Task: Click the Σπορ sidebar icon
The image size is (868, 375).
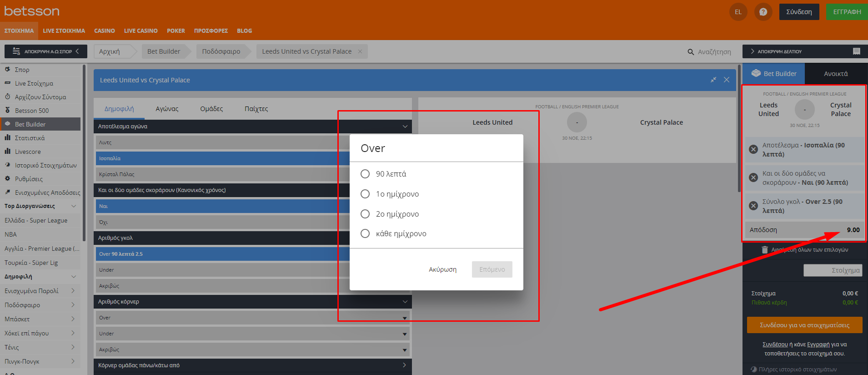Action: [7, 69]
